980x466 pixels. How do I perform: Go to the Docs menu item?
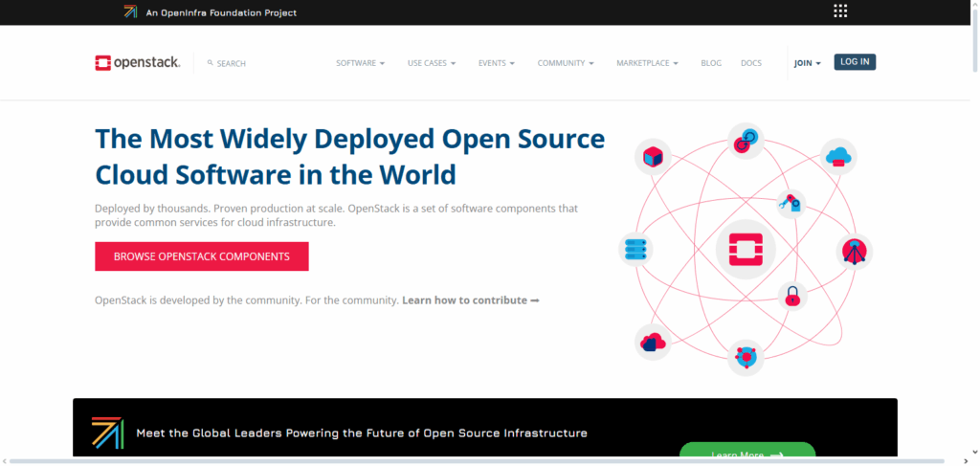(x=751, y=63)
